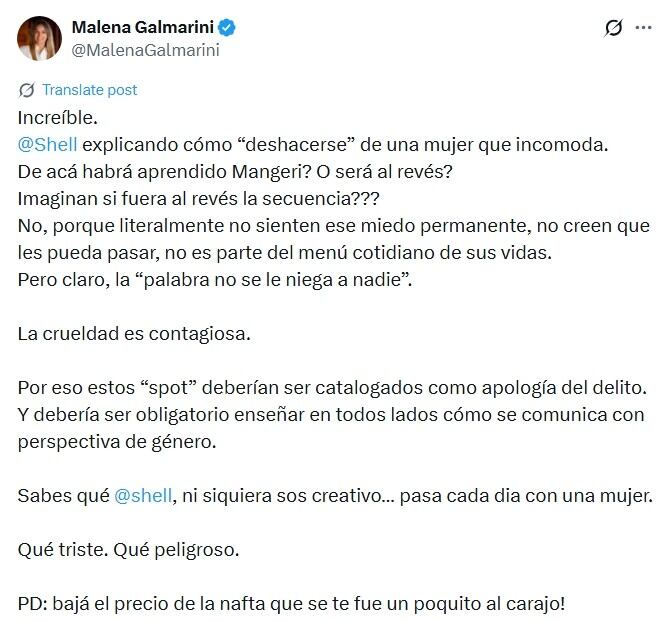
Task: Click the small icon before Translate post
Action: [27, 90]
